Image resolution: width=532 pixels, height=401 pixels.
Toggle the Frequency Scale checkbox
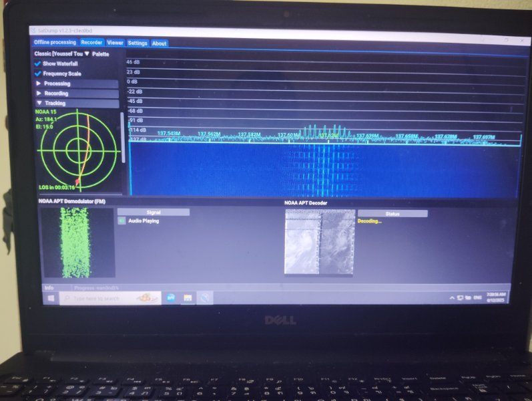tap(37, 74)
